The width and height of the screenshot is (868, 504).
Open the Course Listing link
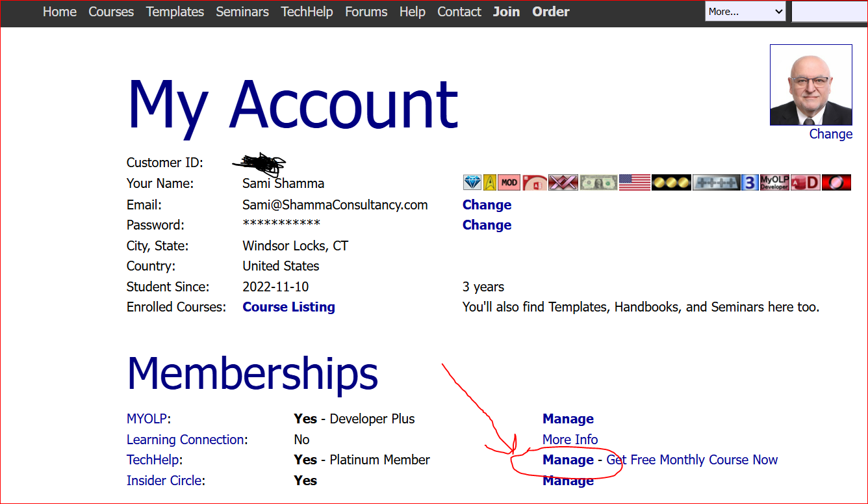click(x=288, y=307)
